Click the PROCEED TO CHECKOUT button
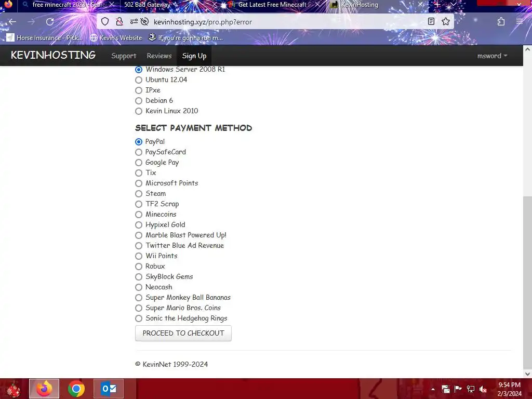Screen dimensions: 532x399 point(183,333)
